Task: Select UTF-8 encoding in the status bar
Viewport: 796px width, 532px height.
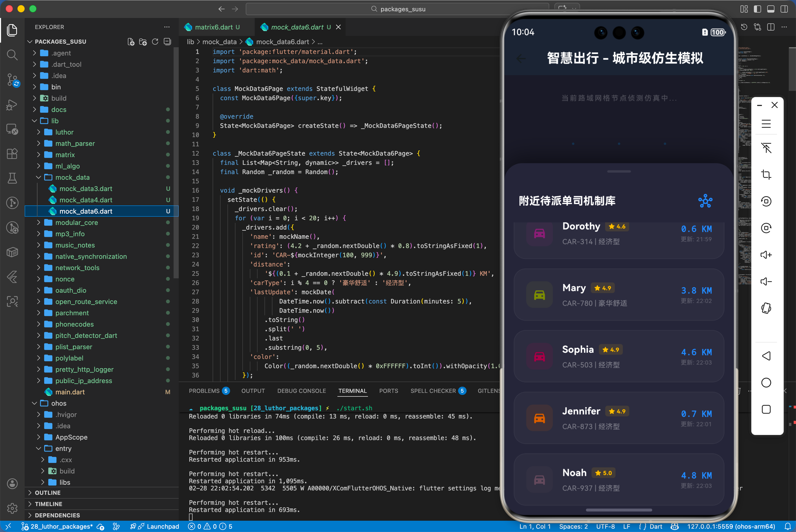Action: 606,526
